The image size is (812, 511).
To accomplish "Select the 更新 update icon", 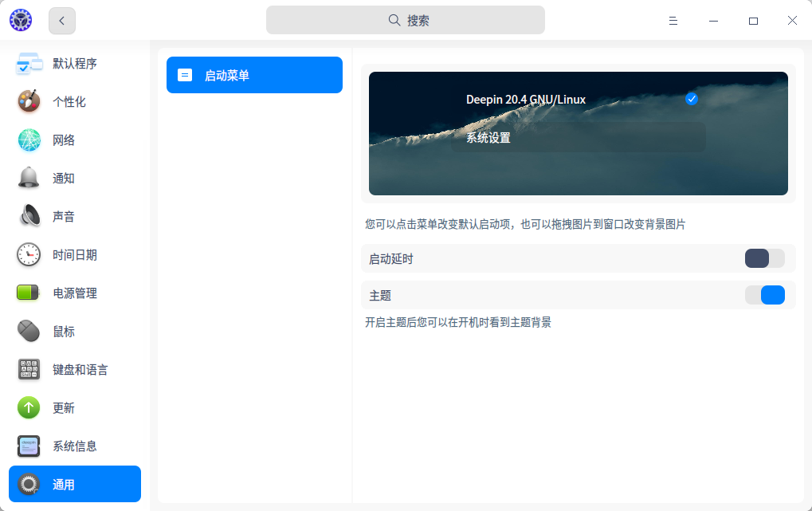I will click(27, 407).
